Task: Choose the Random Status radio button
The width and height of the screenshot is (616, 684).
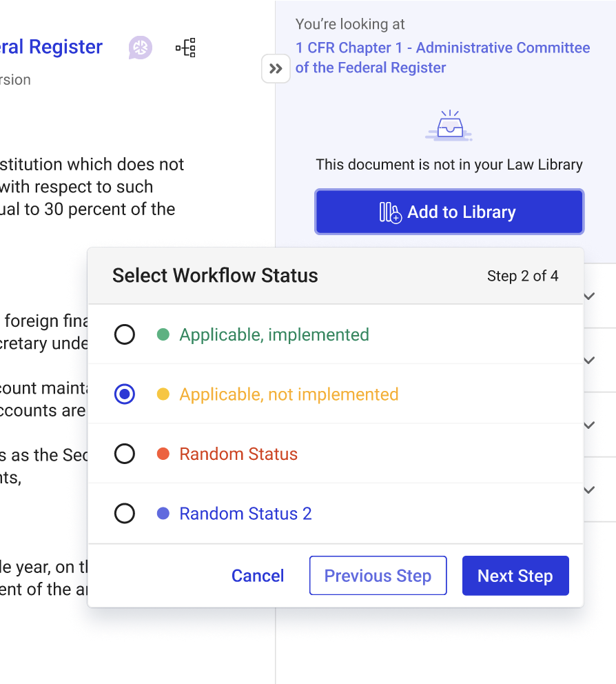Action: [125, 454]
